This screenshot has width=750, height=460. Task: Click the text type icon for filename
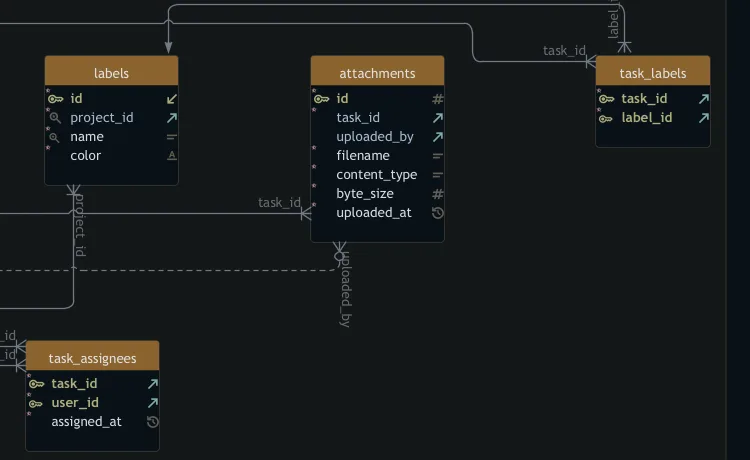(438, 156)
